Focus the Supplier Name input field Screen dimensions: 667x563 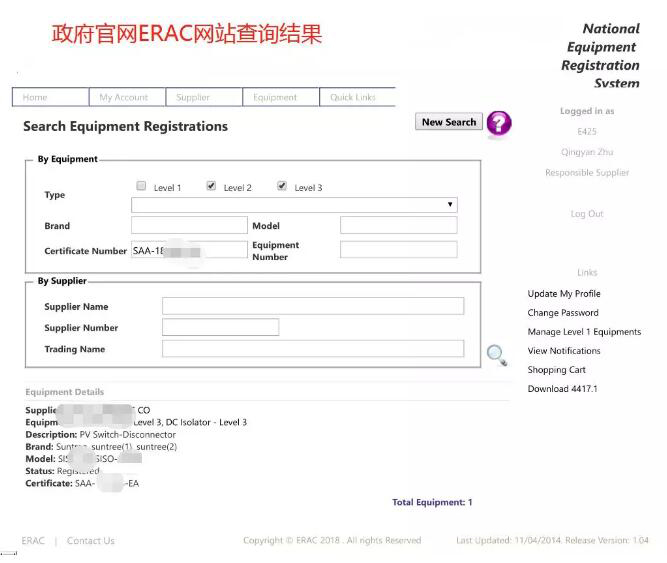(x=313, y=306)
